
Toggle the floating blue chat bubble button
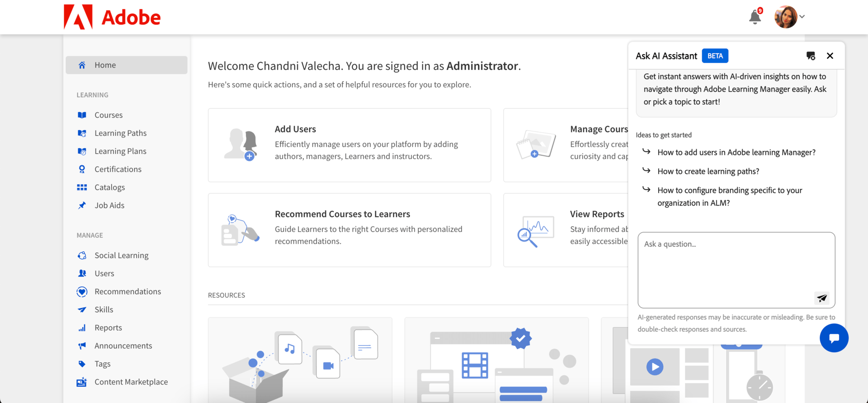834,338
